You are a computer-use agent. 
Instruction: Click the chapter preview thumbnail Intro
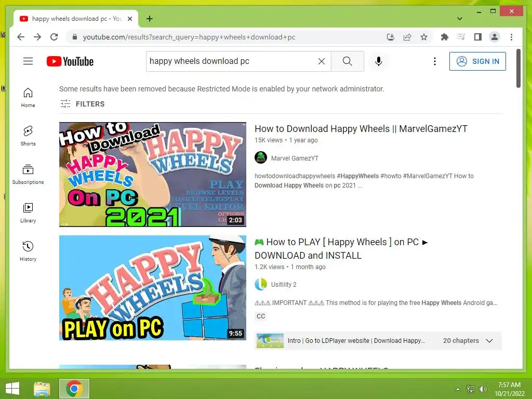tap(270, 341)
